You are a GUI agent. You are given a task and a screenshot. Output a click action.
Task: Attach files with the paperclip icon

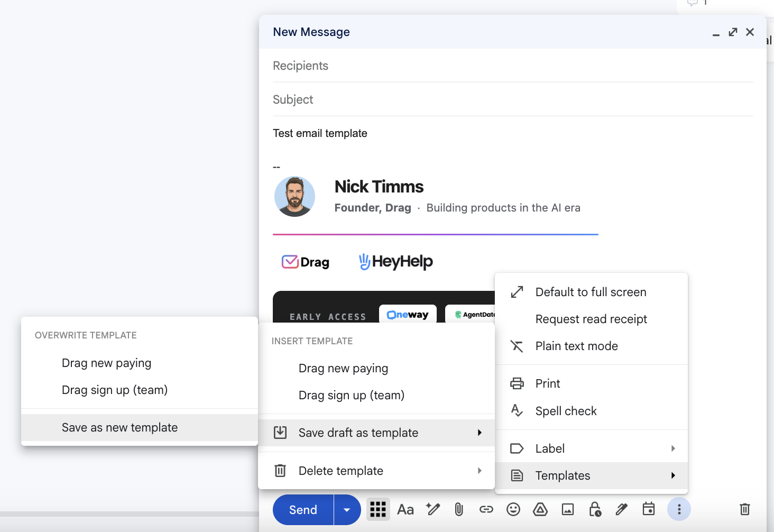pos(459,509)
